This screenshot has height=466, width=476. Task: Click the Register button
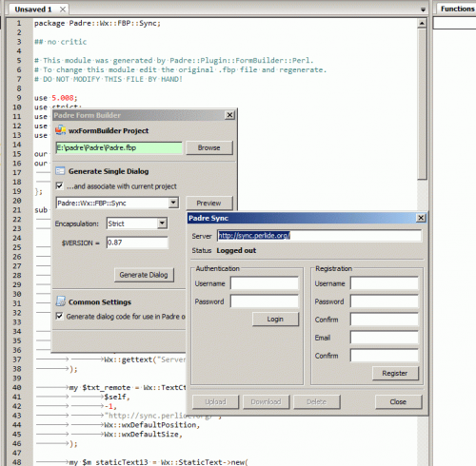395,373
